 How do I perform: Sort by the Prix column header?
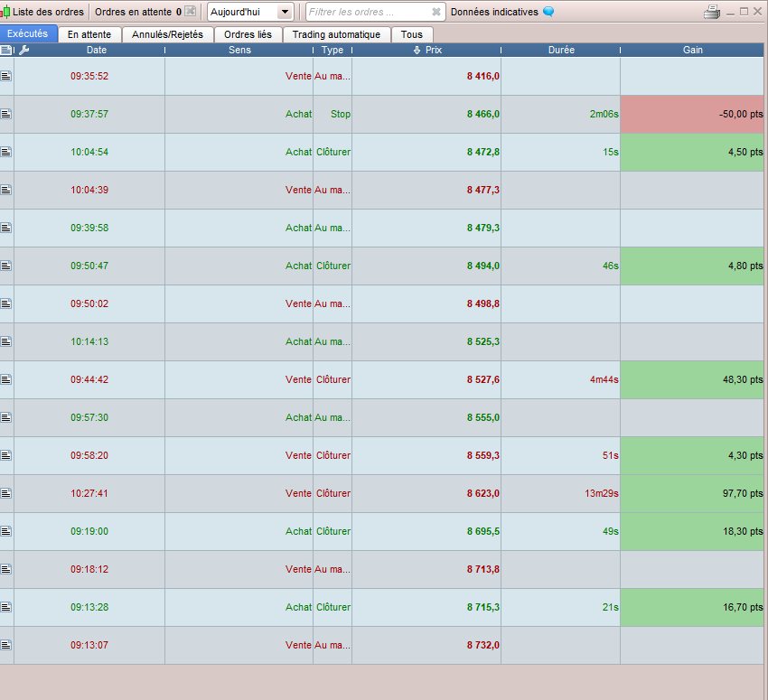tap(427, 50)
